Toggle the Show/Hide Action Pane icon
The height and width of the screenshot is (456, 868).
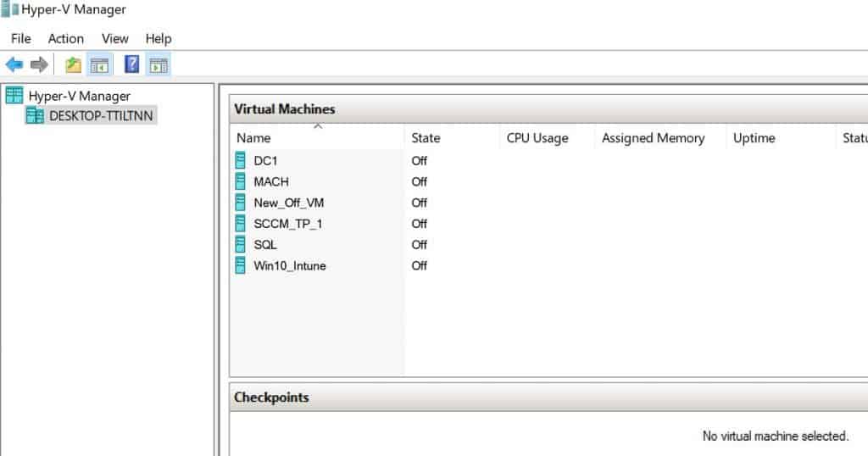[x=158, y=64]
